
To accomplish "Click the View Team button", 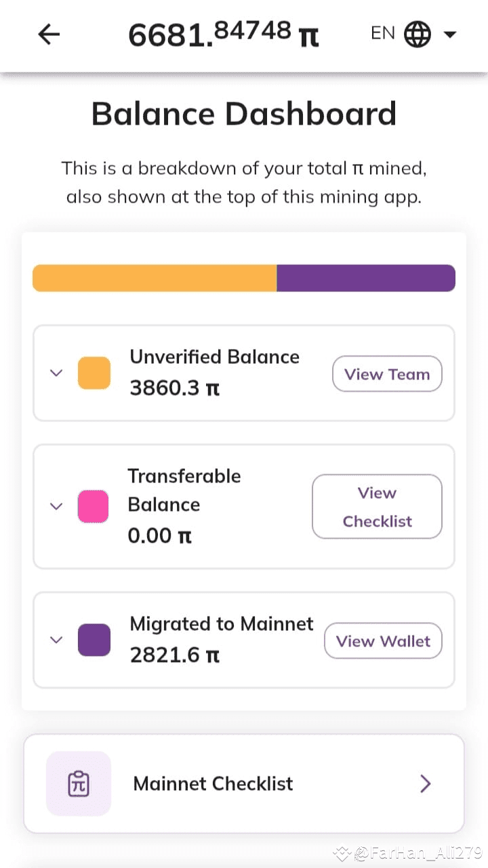I will point(387,374).
